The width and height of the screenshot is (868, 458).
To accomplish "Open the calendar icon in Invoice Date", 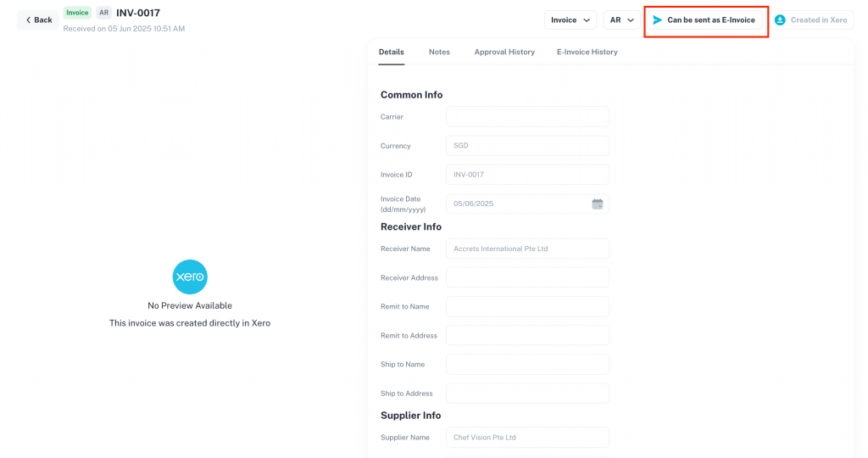I will click(598, 204).
